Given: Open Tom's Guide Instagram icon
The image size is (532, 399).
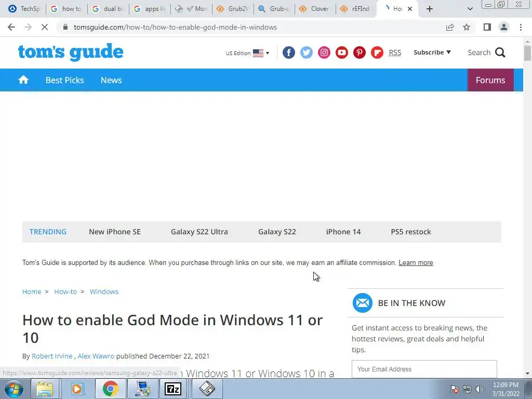Looking at the screenshot, I should pos(324,52).
